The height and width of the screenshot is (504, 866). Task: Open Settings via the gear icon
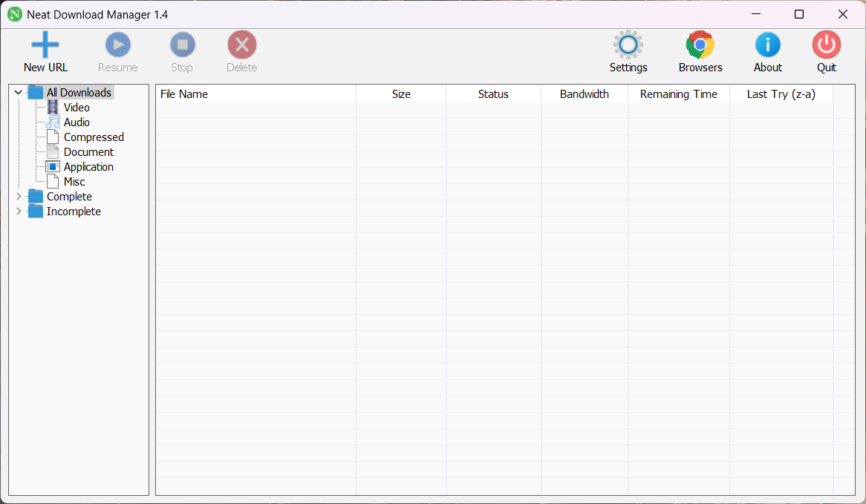tap(628, 45)
